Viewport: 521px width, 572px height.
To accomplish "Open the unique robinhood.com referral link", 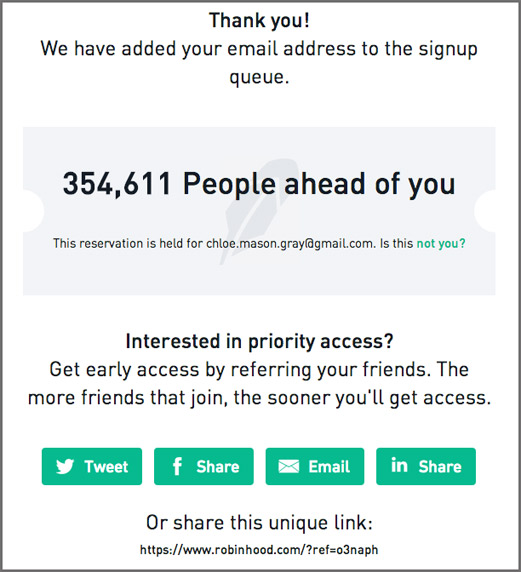I will 259,550.
